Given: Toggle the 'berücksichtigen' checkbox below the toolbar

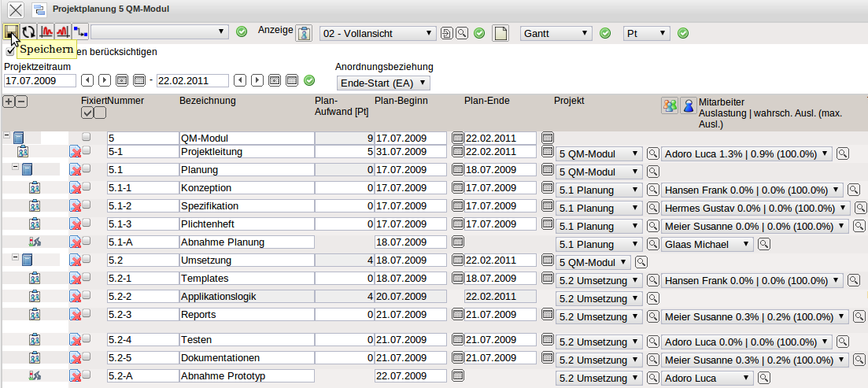Looking at the screenshot, I should (x=10, y=52).
